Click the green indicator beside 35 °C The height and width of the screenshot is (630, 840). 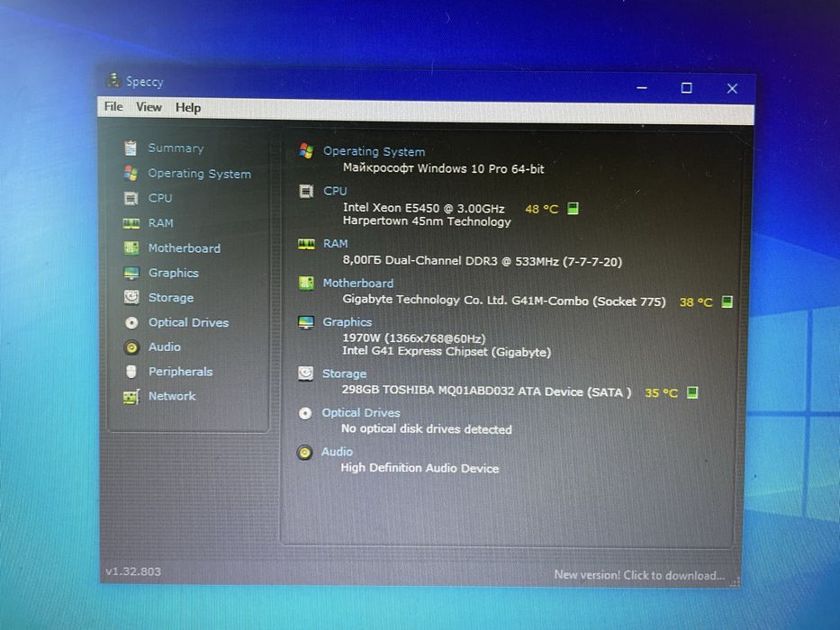pos(692,392)
